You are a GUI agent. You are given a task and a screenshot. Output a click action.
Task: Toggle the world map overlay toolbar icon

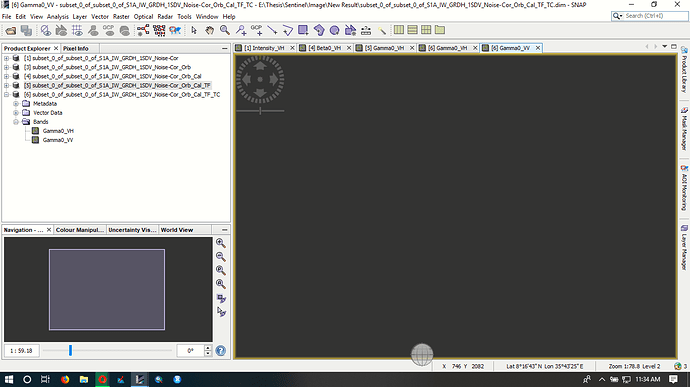(125, 30)
